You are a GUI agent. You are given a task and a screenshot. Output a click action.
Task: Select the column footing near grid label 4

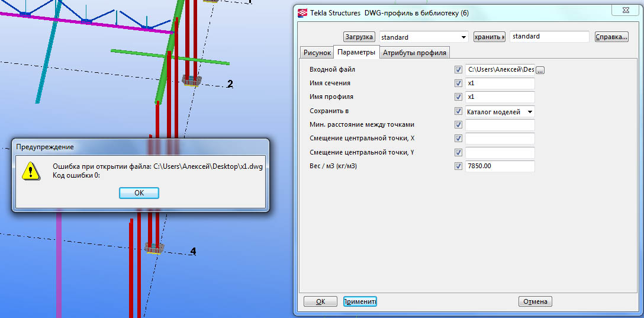click(154, 249)
